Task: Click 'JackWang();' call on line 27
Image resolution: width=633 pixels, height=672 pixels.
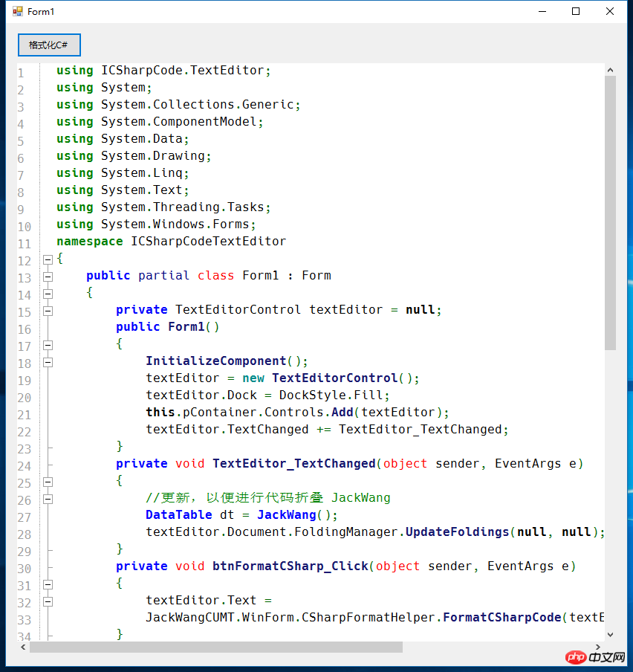Action: [297, 515]
